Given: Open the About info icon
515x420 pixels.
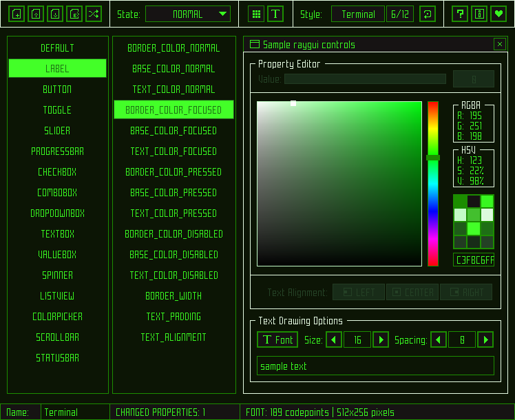Looking at the screenshot, I should tap(480, 14).
